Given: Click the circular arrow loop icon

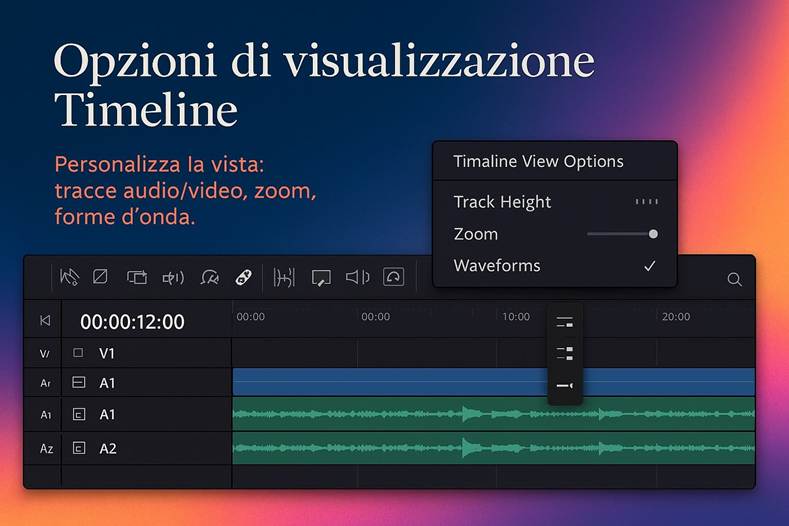Looking at the screenshot, I should (393, 277).
